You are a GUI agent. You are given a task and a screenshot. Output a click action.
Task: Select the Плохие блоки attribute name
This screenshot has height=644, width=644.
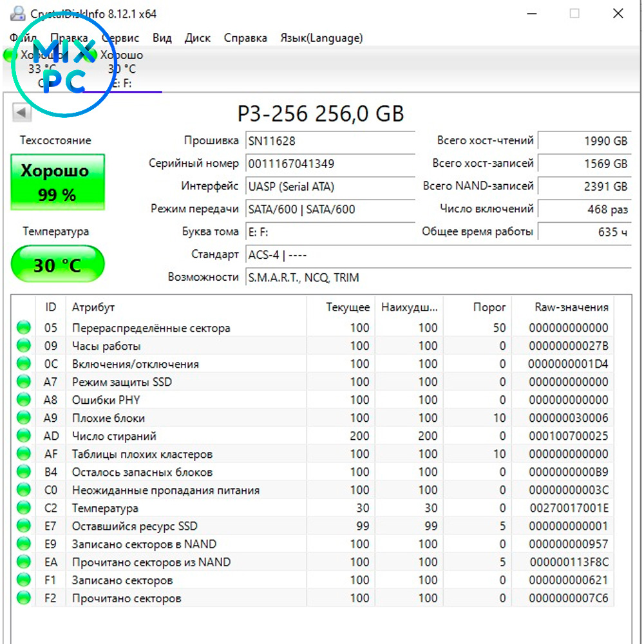click(108, 418)
